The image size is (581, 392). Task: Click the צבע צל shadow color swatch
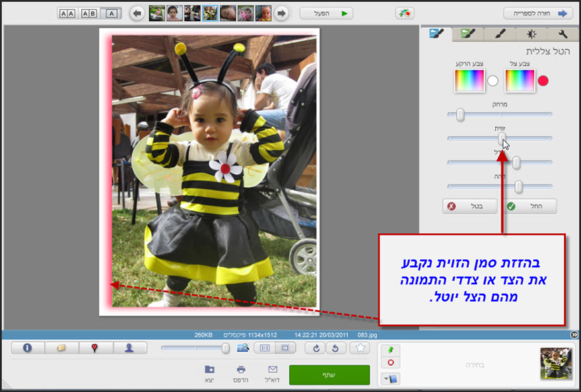point(520,80)
